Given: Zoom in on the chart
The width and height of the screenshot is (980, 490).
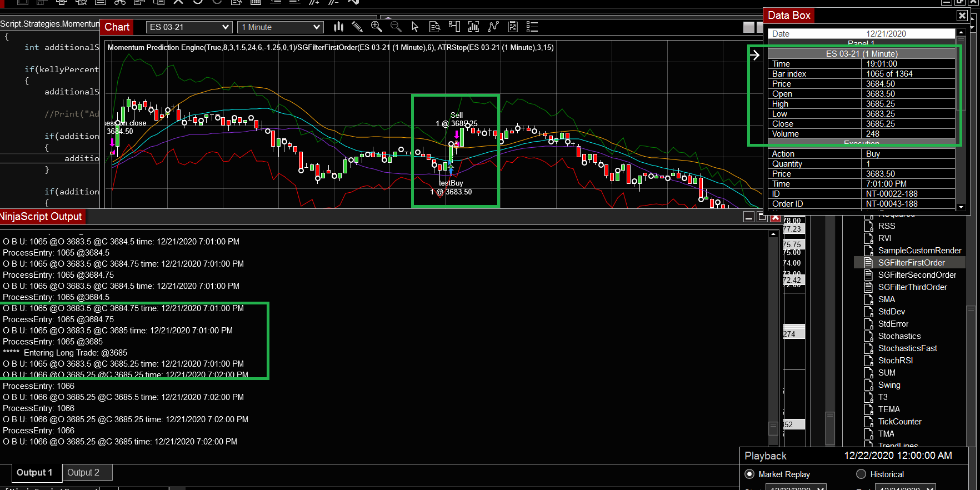Looking at the screenshot, I should [x=377, y=27].
